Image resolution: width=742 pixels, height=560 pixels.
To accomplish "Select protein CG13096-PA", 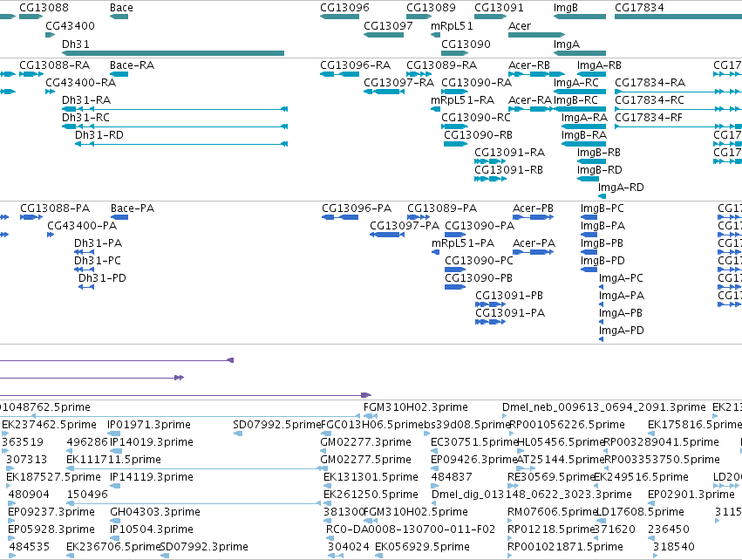I will [340, 217].
